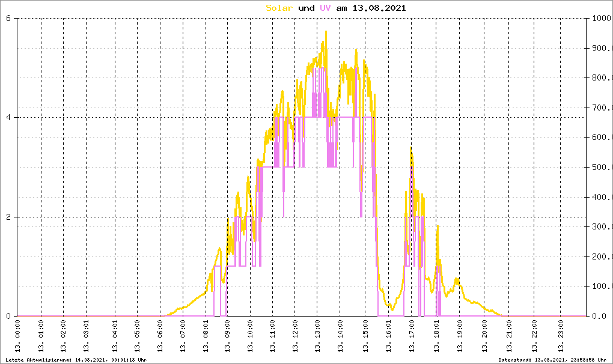
Task: Click time label '13. 04:01' on x-axis
Action: coord(115,336)
